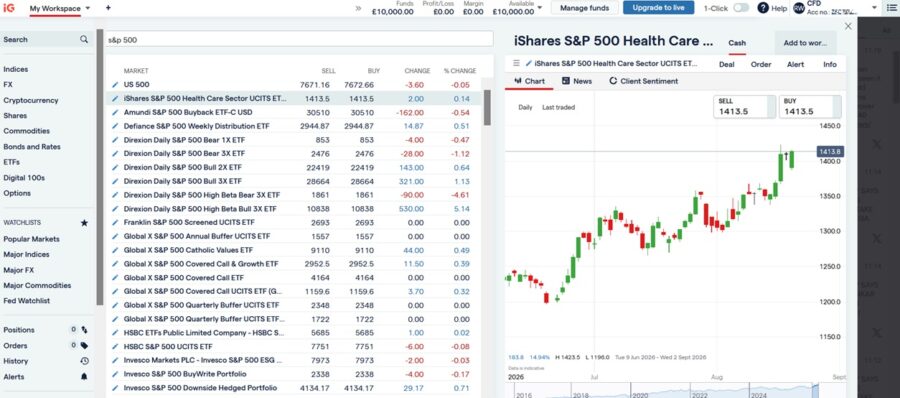Viewport: 900px width, 398px height.
Task: Open the Last traded price type selector
Action: [x=558, y=107]
